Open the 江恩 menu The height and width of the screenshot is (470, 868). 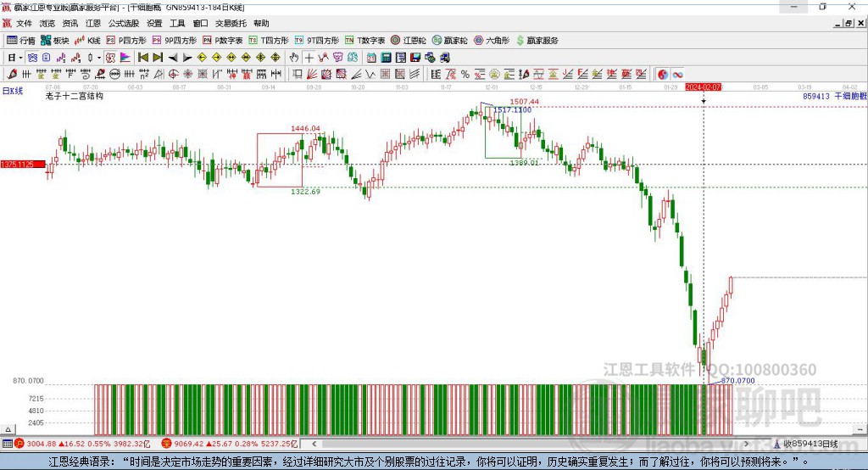tap(93, 23)
